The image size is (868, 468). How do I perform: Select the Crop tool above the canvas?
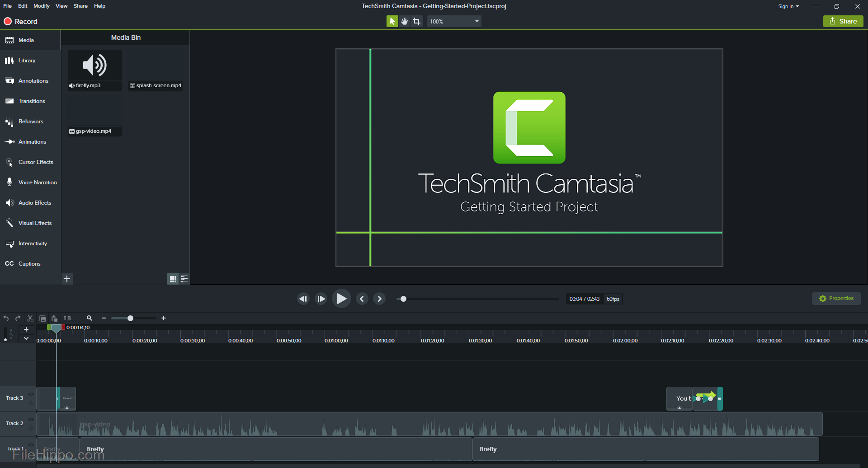(x=416, y=21)
